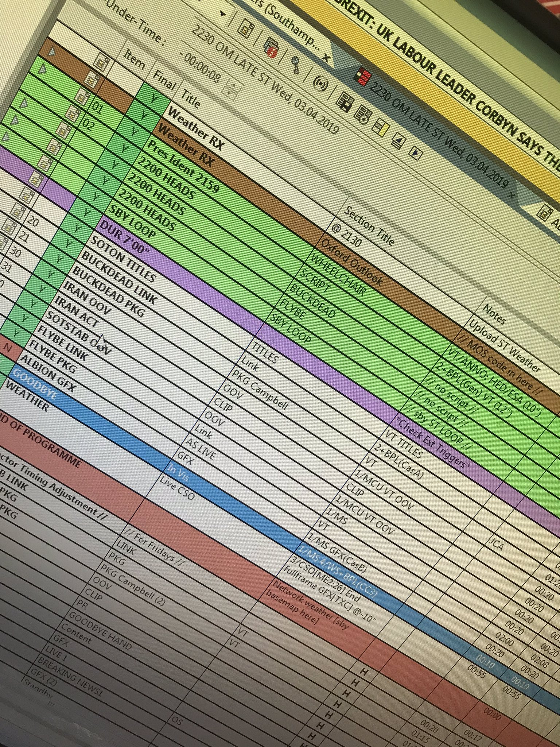Click the story icon on brown Weather RX row
The height and width of the screenshot is (747, 560).
click(x=92, y=79)
